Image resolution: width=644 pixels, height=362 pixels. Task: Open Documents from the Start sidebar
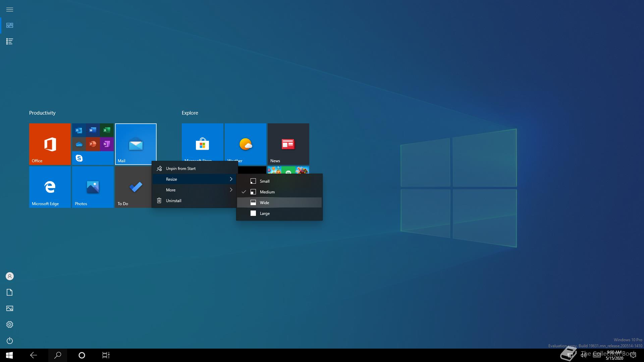10,292
